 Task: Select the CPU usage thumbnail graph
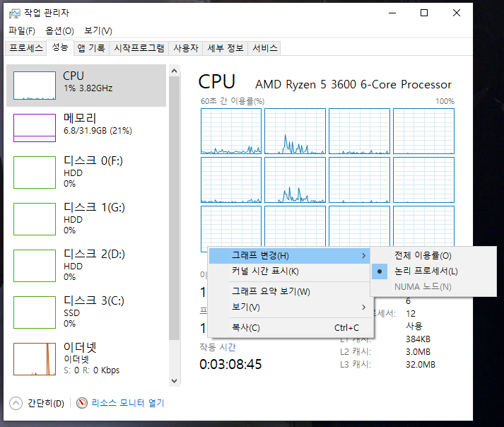[x=35, y=86]
